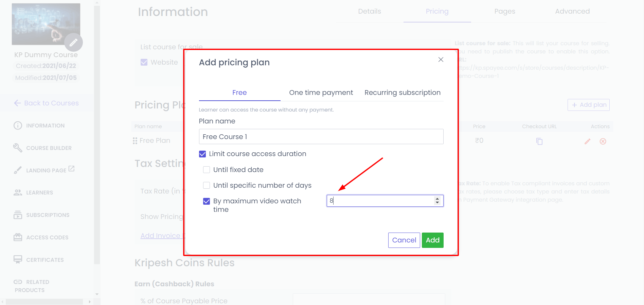The image size is (644, 305).
Task: Enable the Until fixed date option
Action: coord(207,170)
